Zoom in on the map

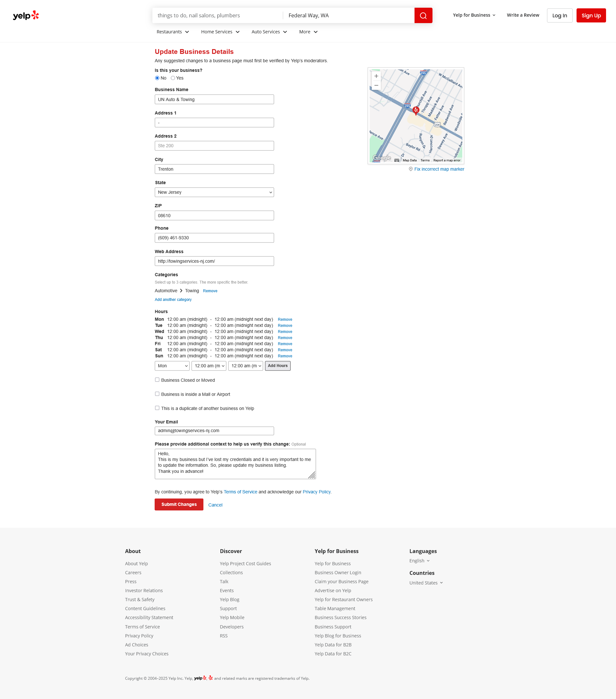click(x=376, y=76)
